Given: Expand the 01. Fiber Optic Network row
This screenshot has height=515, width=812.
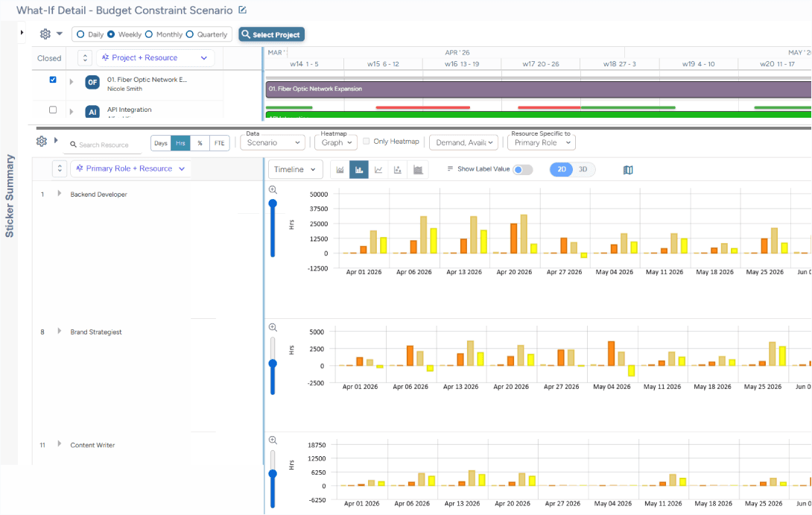Looking at the screenshot, I should pos(72,82).
